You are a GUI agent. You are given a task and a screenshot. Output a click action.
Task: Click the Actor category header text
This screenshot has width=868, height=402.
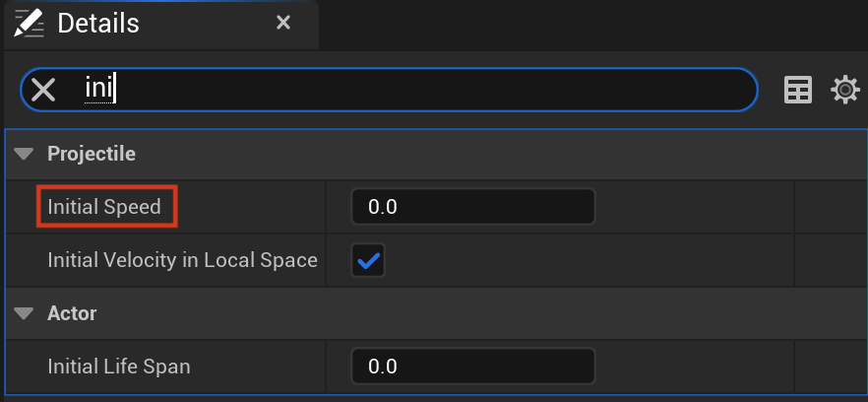[x=72, y=313]
